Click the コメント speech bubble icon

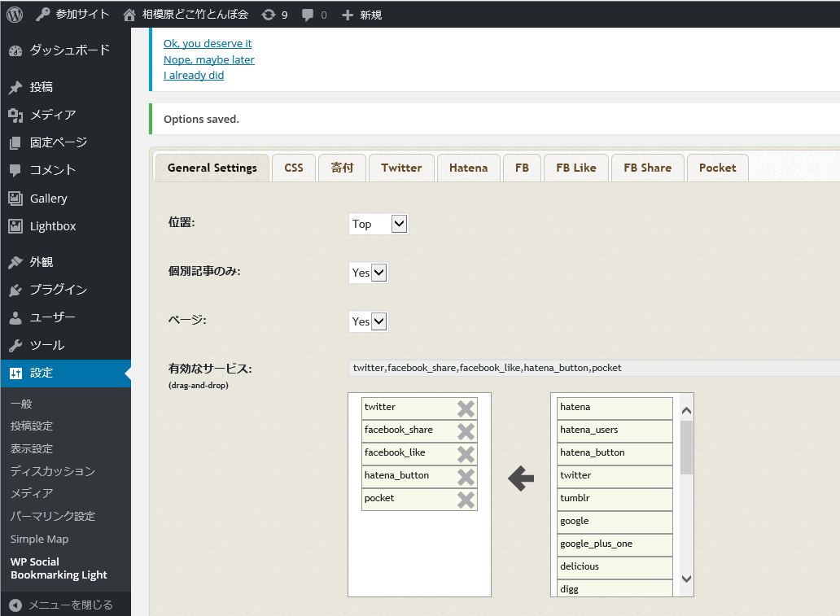pos(15,170)
